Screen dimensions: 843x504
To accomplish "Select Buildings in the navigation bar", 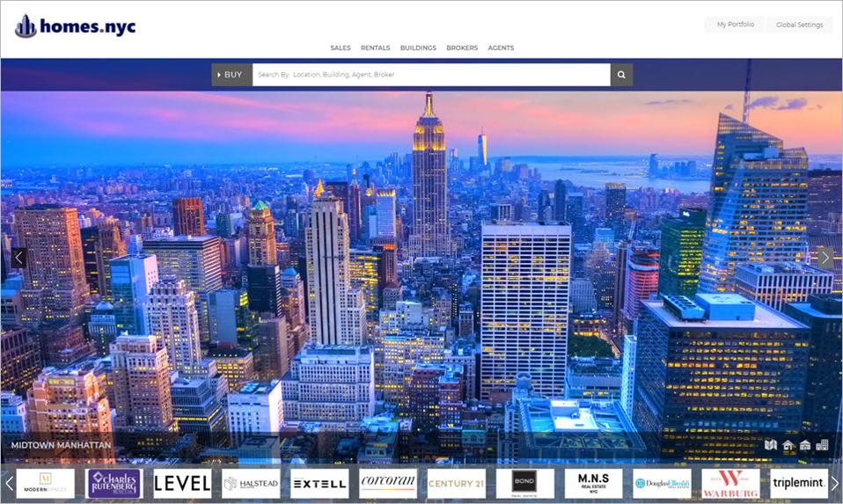I will click(x=418, y=48).
